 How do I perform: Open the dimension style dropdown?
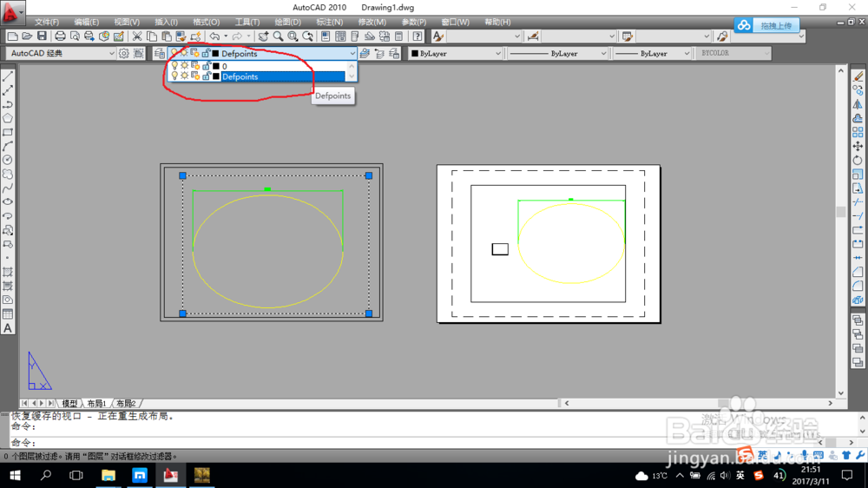point(612,36)
